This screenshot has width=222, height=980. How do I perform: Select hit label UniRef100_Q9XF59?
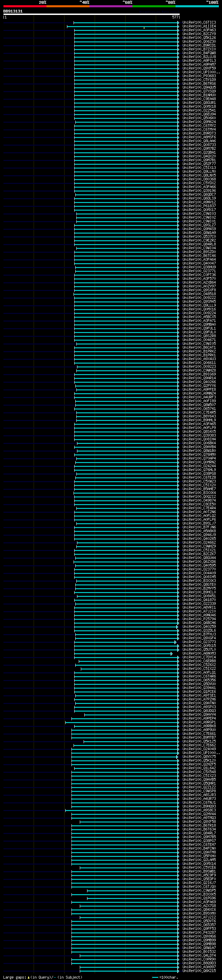click(199, 68)
